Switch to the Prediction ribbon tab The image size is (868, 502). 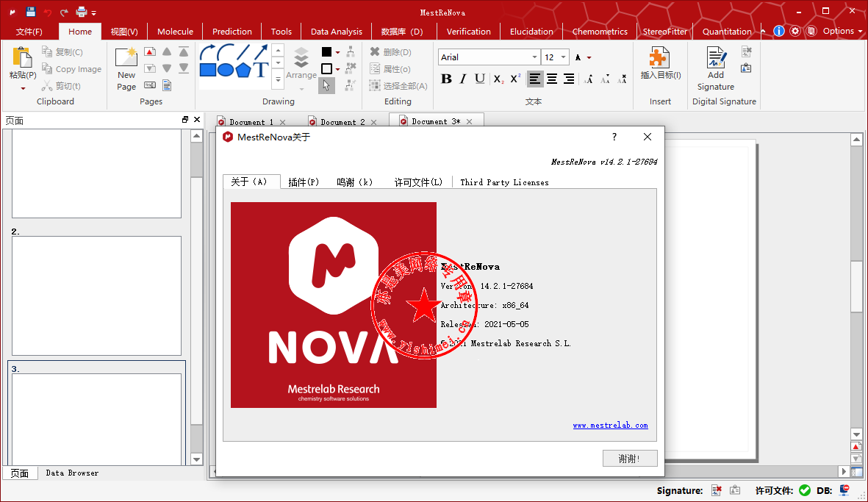[x=232, y=32]
